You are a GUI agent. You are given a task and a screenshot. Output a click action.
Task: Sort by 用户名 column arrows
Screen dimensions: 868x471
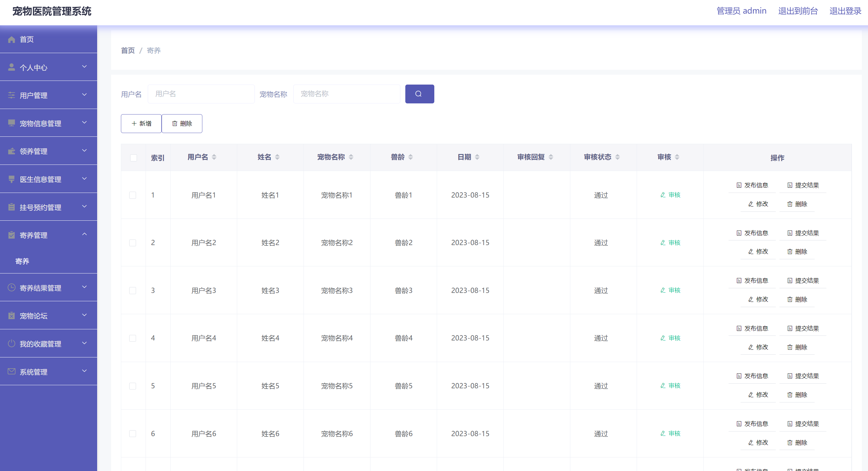(x=214, y=157)
